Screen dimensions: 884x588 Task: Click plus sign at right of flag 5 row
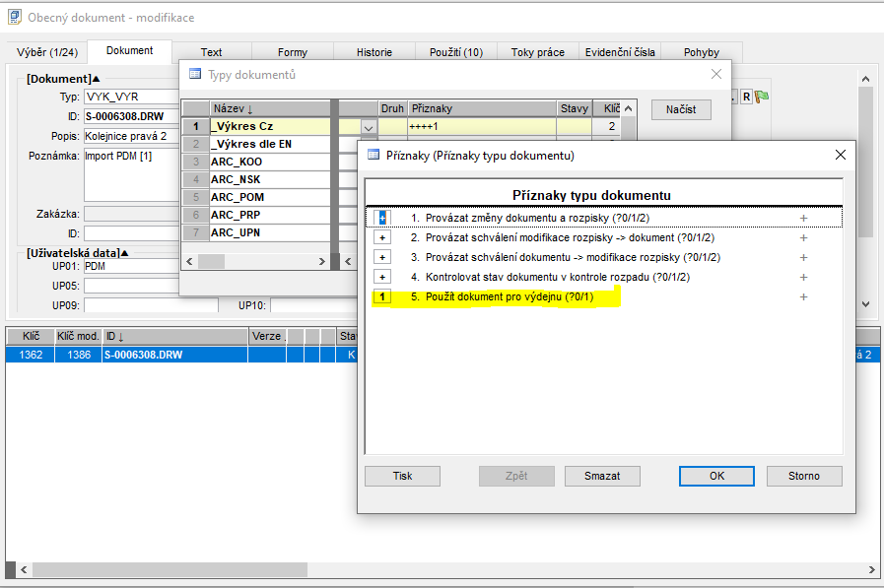point(803,296)
